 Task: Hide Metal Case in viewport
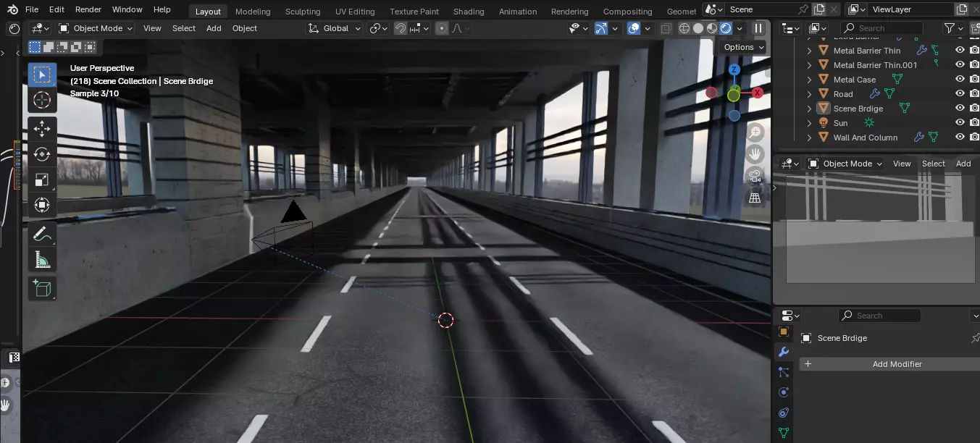[x=960, y=80]
